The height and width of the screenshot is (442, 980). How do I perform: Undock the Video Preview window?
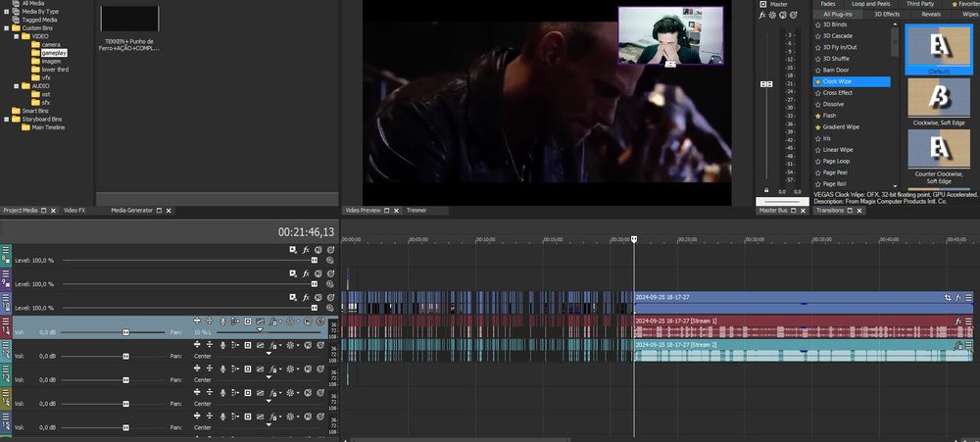click(x=386, y=211)
